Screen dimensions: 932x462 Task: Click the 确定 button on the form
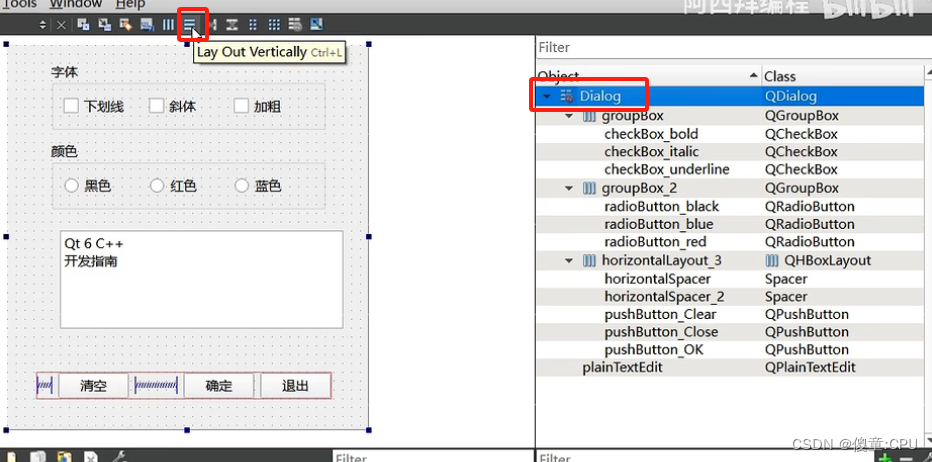click(219, 386)
